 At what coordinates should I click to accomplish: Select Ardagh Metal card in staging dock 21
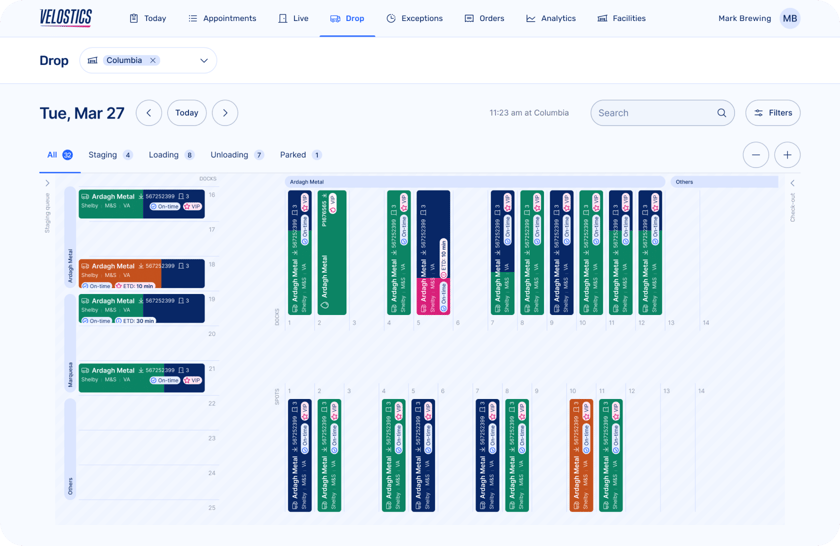(x=141, y=378)
